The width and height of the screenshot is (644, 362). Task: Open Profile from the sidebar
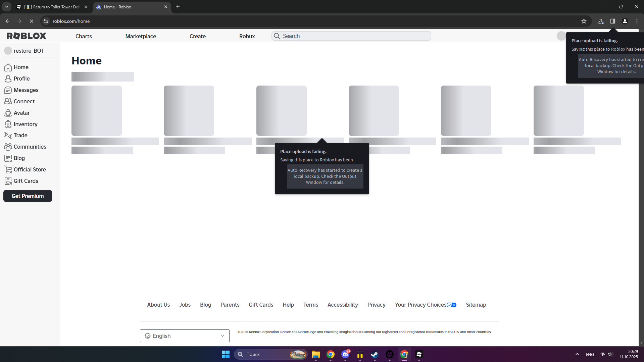coord(22,79)
